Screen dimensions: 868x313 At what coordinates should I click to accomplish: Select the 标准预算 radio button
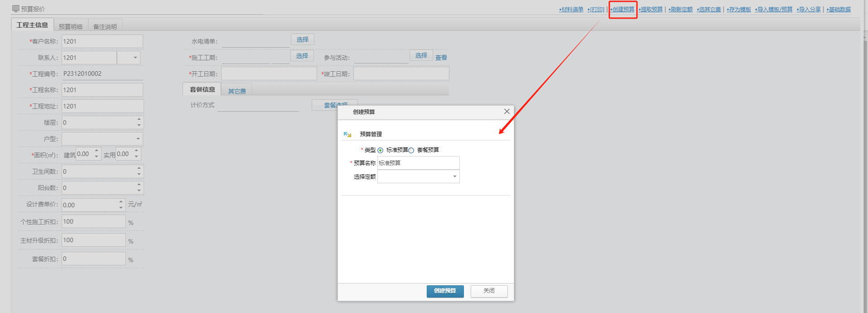pyautogui.click(x=380, y=151)
